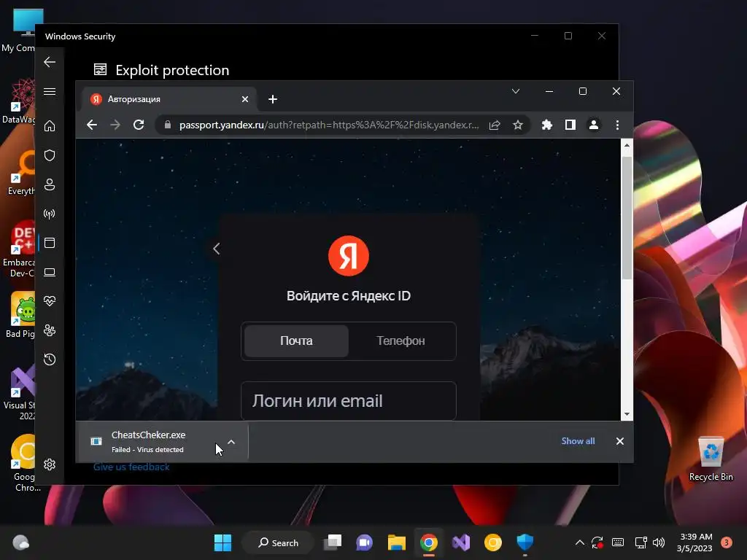Open Device security sidebar icon

pyautogui.click(x=50, y=273)
